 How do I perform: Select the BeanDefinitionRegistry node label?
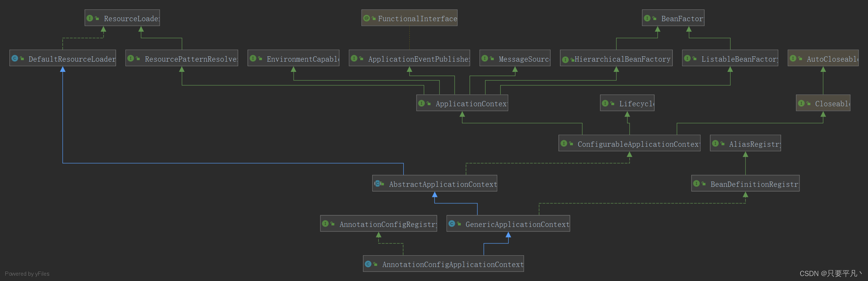click(x=755, y=184)
